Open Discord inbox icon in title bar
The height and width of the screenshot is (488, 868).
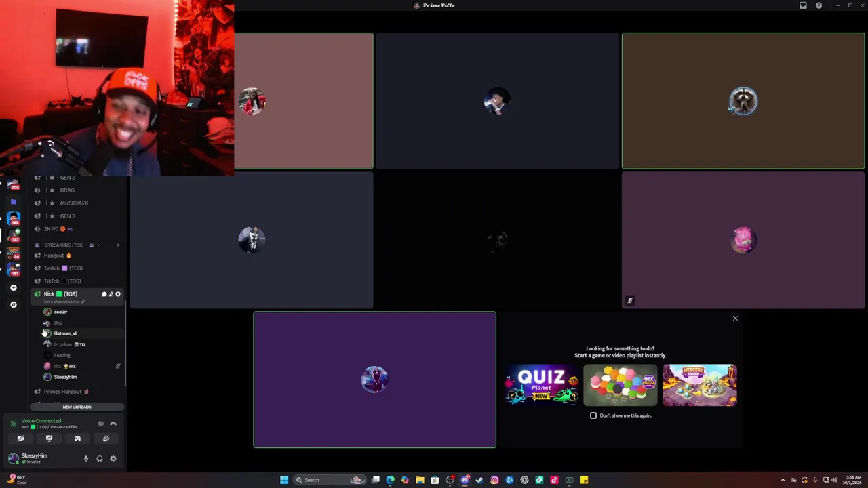803,5
